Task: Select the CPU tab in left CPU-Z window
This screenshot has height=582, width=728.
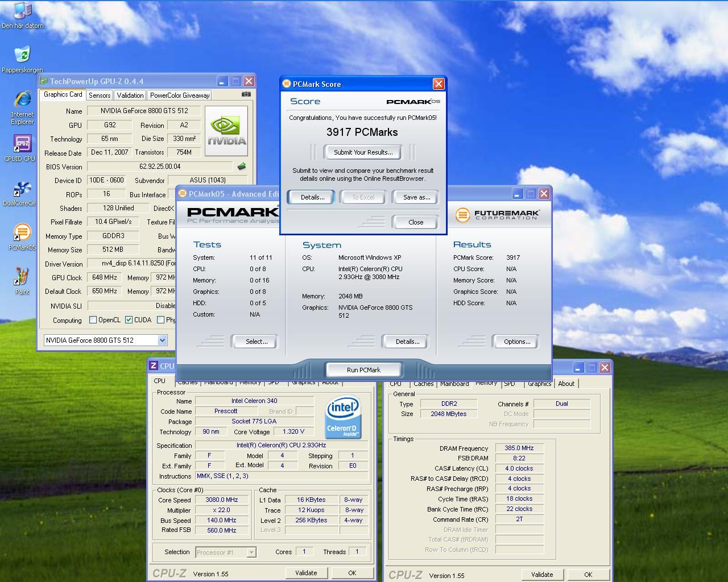Action: click(160, 381)
